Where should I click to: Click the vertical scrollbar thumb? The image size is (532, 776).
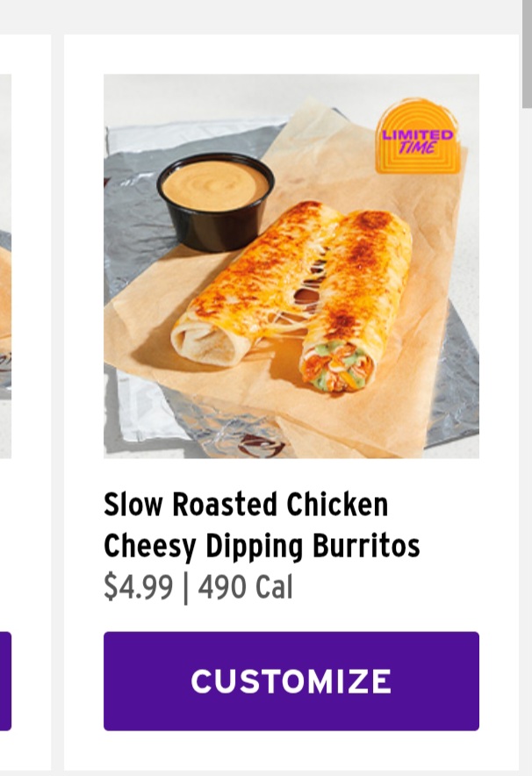(x=527, y=54)
